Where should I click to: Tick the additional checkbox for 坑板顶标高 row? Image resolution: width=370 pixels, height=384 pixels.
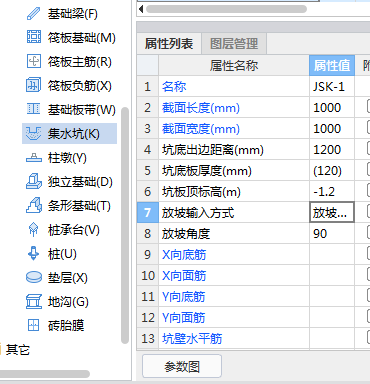click(x=368, y=190)
